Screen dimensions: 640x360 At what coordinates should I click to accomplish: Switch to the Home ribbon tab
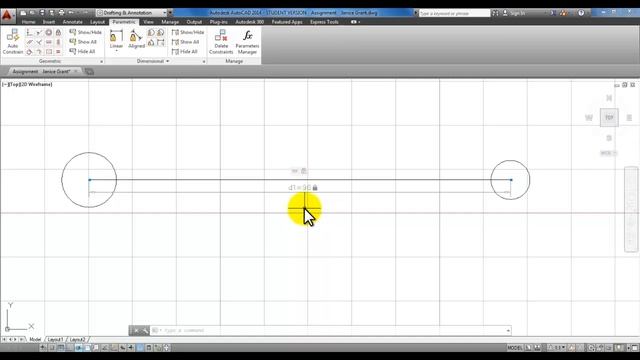click(x=28, y=22)
